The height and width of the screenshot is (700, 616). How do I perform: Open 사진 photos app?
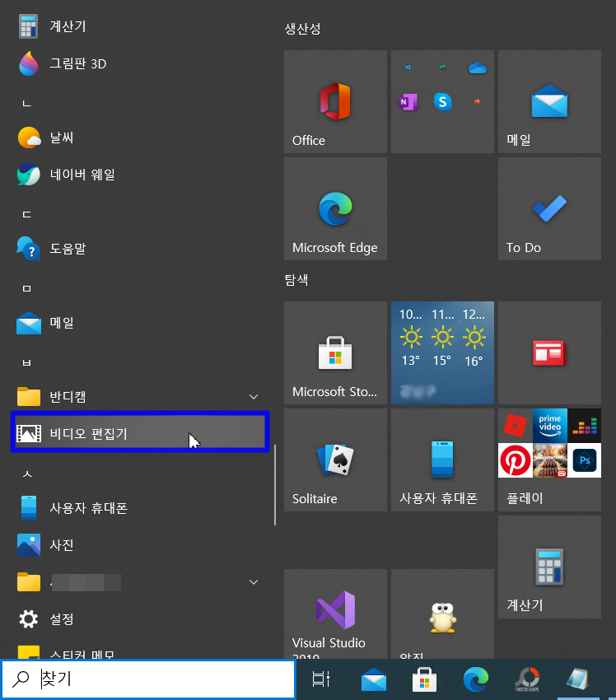coord(140,545)
